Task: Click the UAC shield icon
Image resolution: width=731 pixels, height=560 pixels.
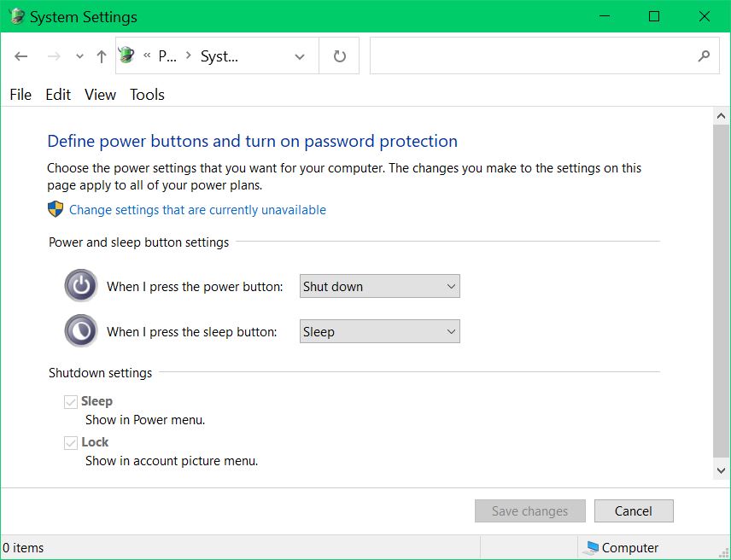Action: (56, 210)
